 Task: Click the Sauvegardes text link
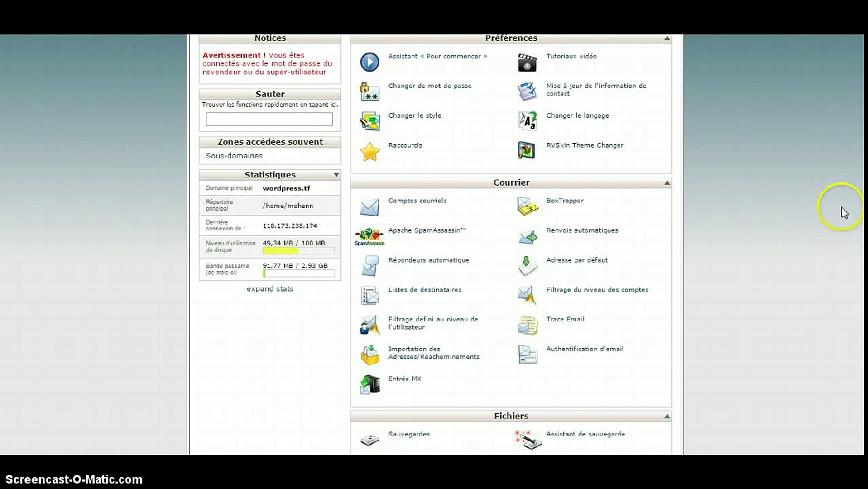[x=409, y=434]
